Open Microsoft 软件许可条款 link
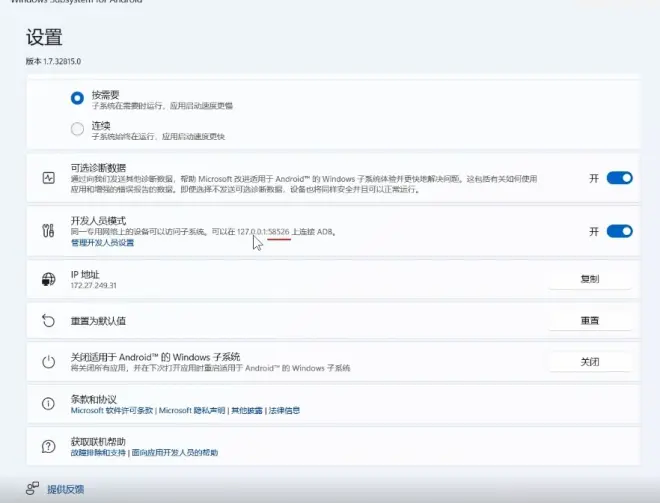The width and height of the screenshot is (660, 503). [112, 410]
